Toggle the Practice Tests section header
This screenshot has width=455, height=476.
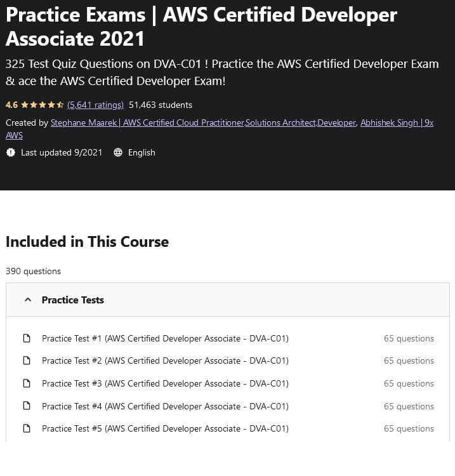click(73, 300)
